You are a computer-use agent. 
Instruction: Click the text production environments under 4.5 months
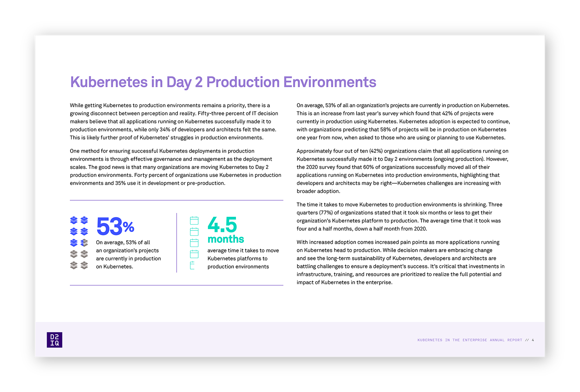coord(238,267)
